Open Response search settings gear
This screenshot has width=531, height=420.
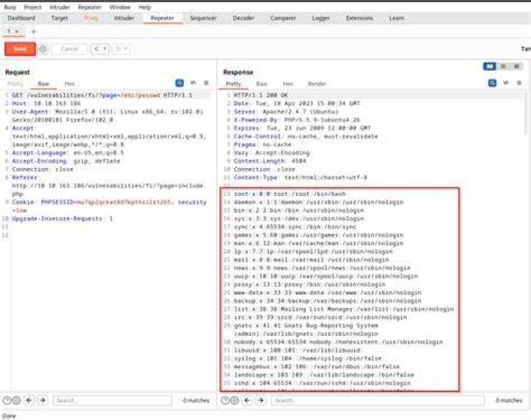coord(235,401)
